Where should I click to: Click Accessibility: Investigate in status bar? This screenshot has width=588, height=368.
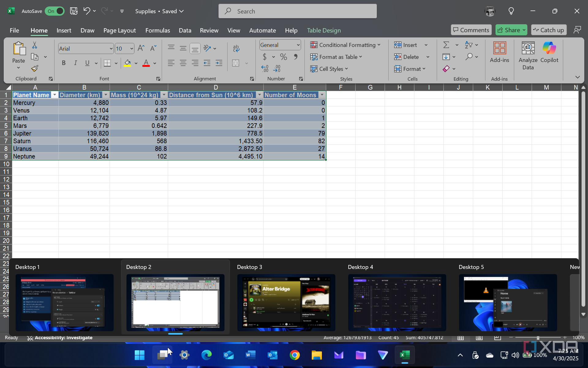click(60, 338)
